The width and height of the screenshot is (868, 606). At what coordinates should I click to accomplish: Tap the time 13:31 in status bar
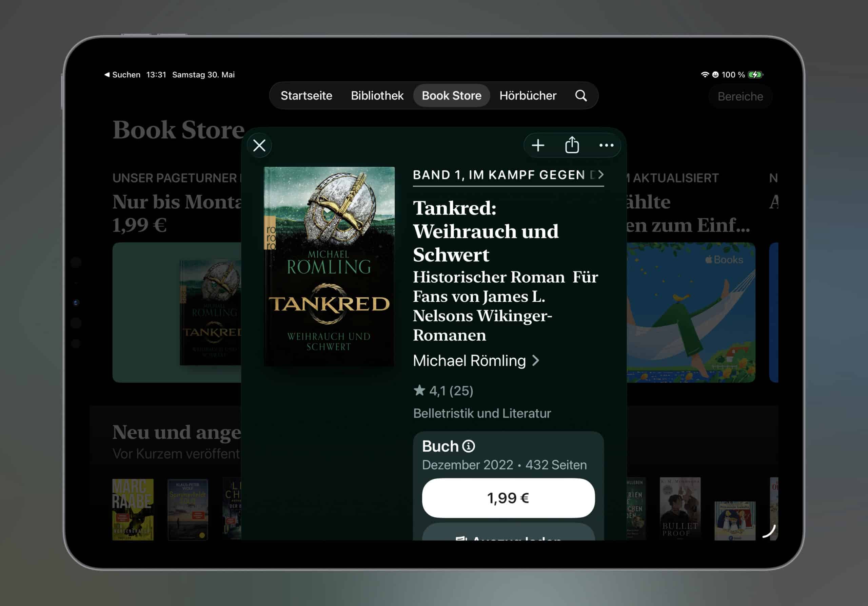tap(156, 75)
